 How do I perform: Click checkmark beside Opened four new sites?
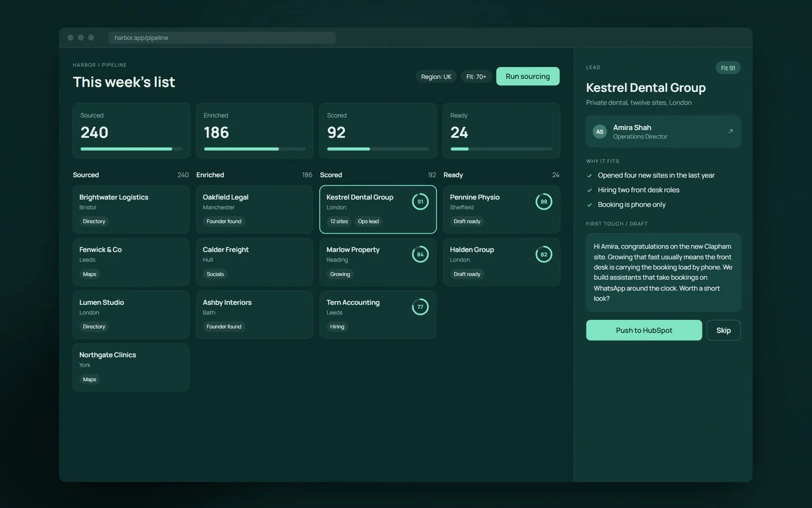pos(590,175)
